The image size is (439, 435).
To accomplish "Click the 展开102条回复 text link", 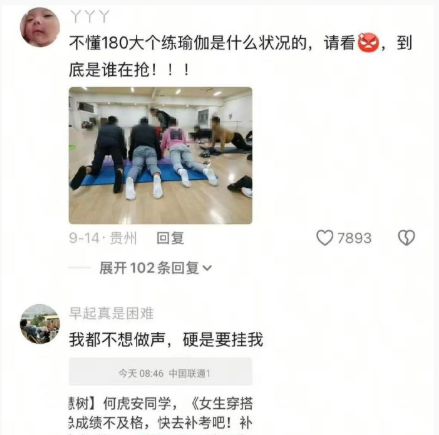I will pos(149,268).
